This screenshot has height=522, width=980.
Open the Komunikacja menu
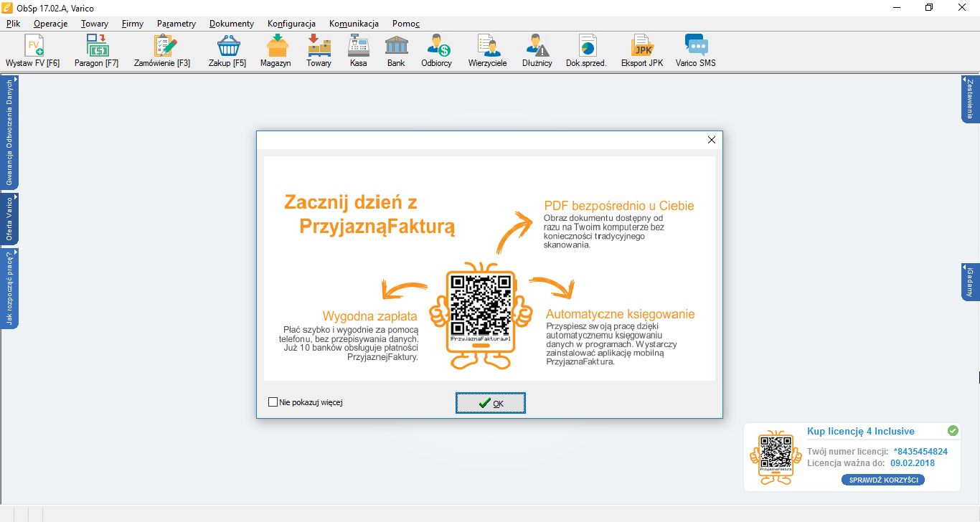coord(354,24)
